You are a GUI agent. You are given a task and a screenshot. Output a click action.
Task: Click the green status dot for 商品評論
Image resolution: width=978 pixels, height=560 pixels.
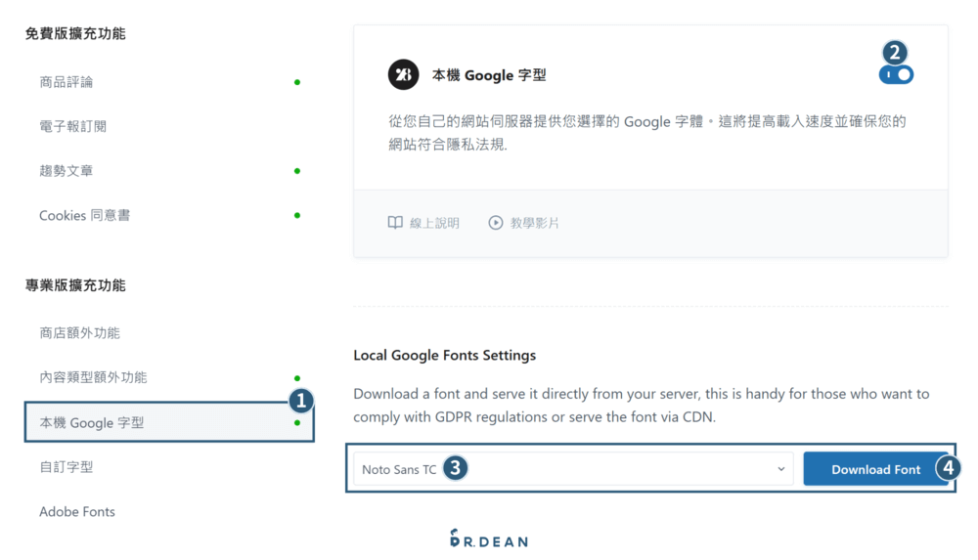pos(297,82)
